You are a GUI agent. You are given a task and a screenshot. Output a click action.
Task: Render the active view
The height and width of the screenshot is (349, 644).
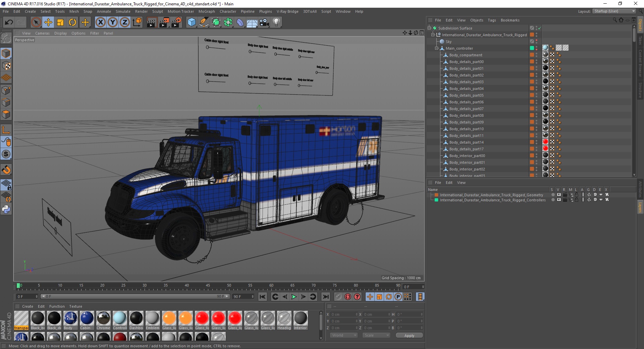[x=152, y=22]
